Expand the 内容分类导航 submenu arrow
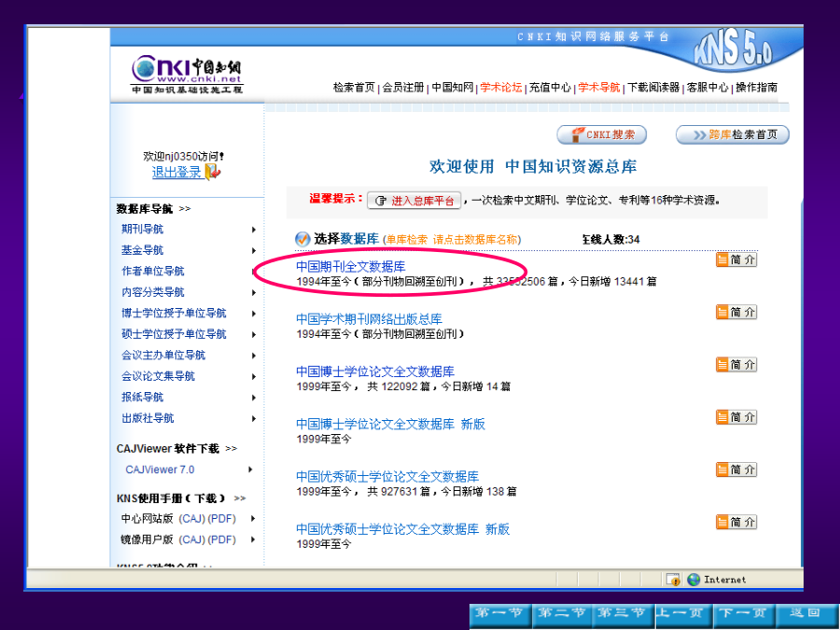840x630 pixels. [254, 292]
